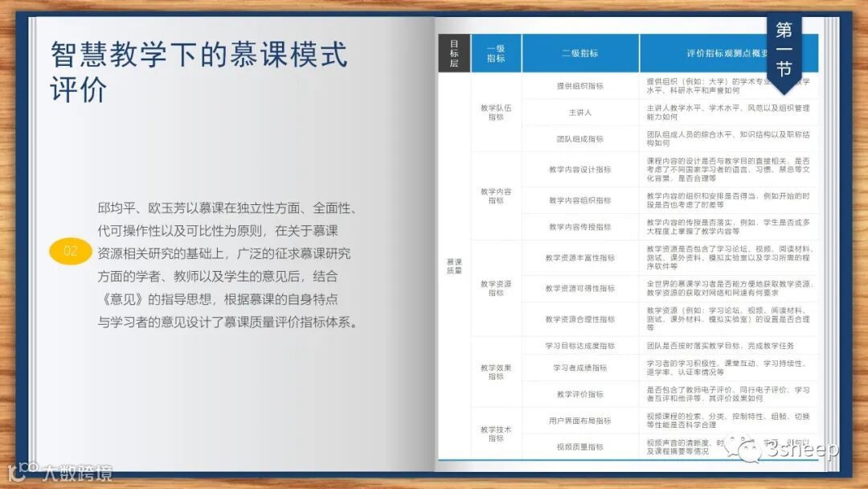Image resolution: width=868 pixels, height=489 pixels.
Task: Select the 学习目标达成度指标 cell
Action: click(x=580, y=346)
